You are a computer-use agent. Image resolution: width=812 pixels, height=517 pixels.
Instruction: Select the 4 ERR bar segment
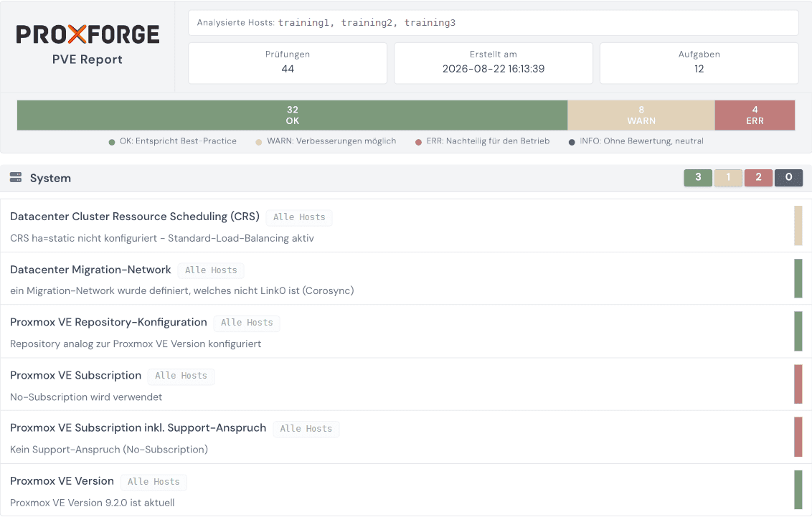755,115
